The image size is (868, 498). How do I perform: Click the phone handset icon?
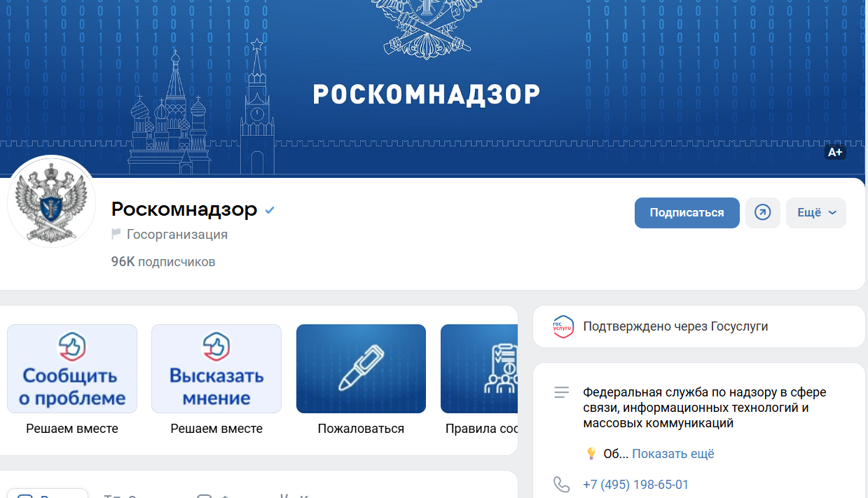[x=562, y=485]
